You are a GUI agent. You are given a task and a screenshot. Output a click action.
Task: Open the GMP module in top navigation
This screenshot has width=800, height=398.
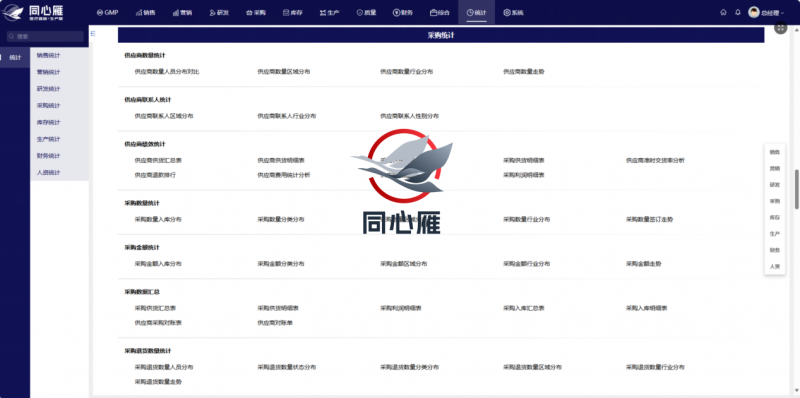(107, 12)
